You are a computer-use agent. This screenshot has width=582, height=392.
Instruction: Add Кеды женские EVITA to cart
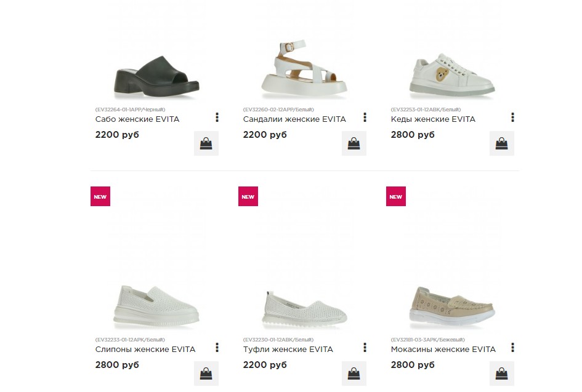click(501, 143)
